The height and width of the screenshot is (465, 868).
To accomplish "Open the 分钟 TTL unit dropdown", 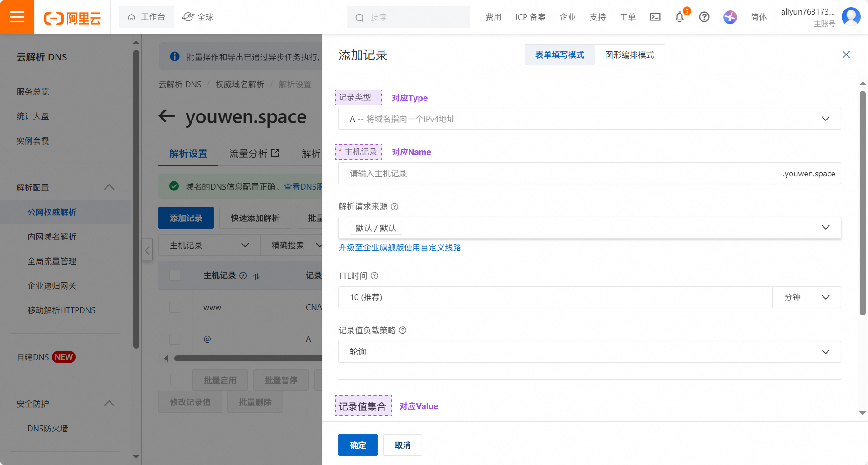I will click(x=807, y=297).
